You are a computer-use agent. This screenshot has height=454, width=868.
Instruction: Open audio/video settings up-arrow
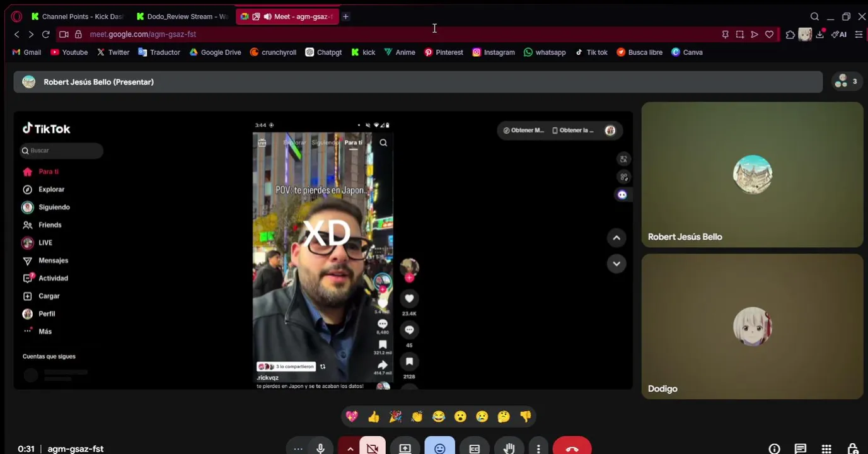pyautogui.click(x=350, y=448)
